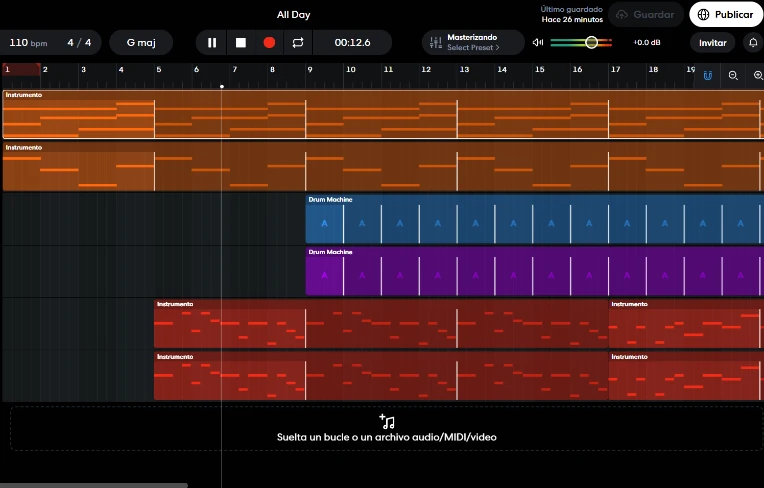The image size is (764, 488).
Task: Click the All Day project title
Action: tap(293, 15)
